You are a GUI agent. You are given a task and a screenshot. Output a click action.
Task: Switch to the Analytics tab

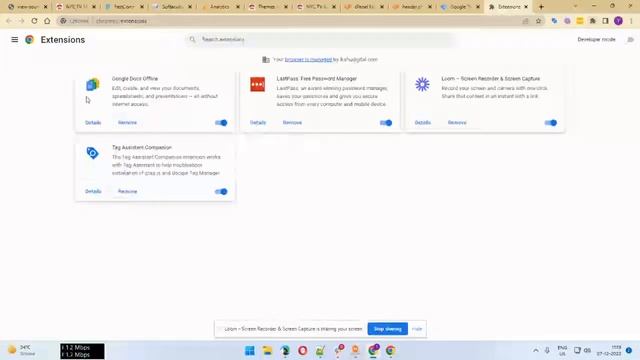(x=220, y=7)
